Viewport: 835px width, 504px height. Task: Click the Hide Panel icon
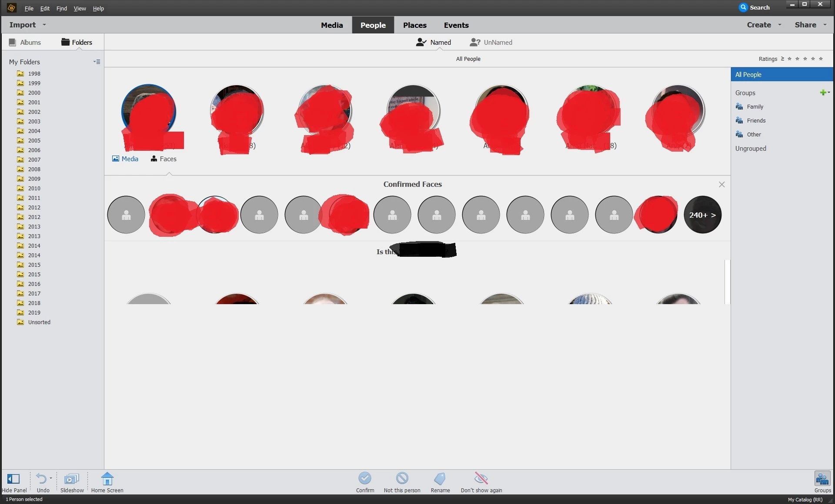(13, 479)
